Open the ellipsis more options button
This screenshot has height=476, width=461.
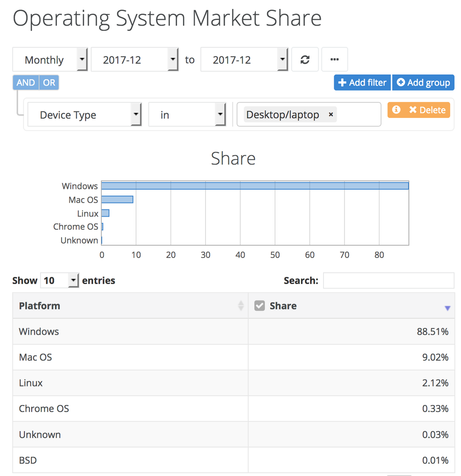335,59
